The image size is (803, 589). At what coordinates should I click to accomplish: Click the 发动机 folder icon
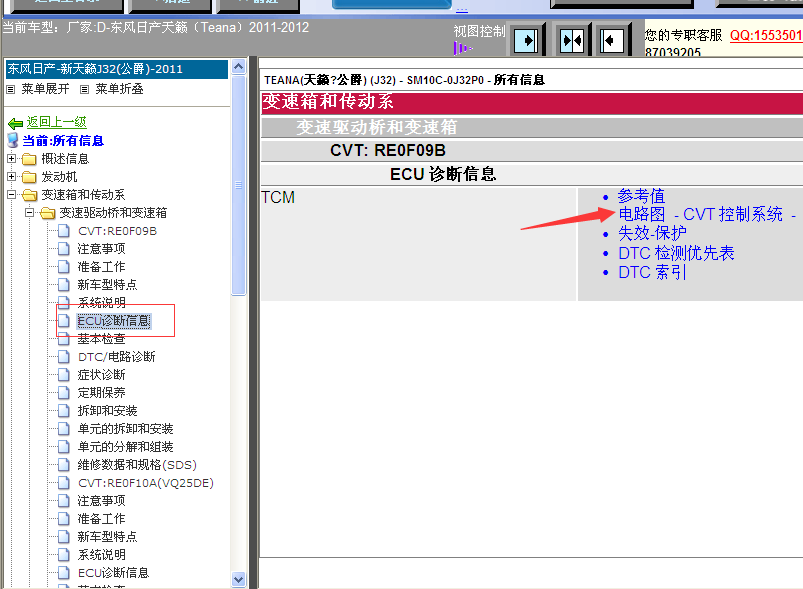pos(29,177)
